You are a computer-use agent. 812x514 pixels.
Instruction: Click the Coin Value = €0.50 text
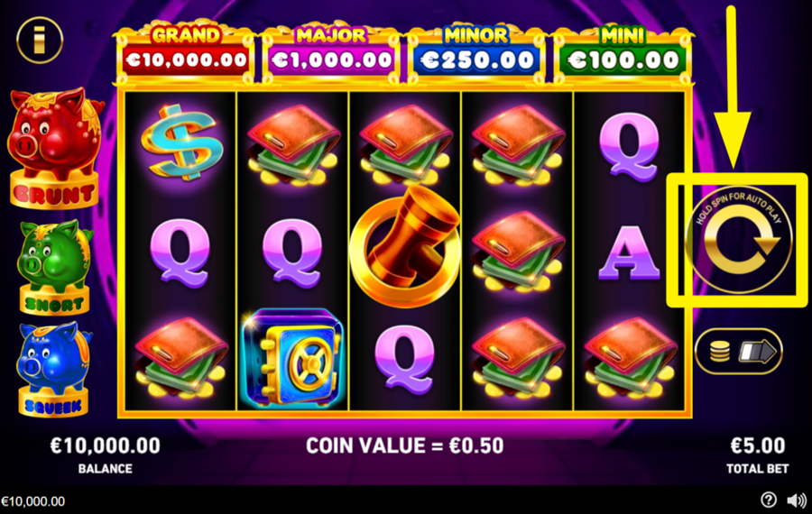click(404, 445)
